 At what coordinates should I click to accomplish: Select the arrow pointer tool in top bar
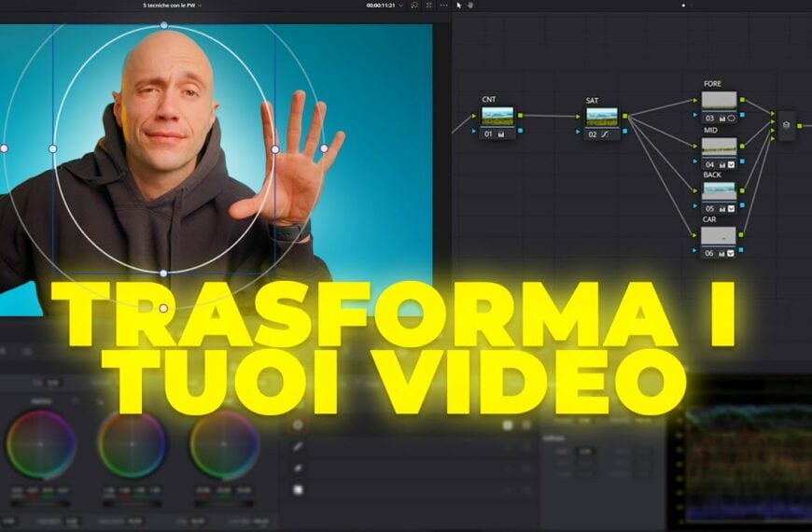pyautogui.click(x=458, y=6)
